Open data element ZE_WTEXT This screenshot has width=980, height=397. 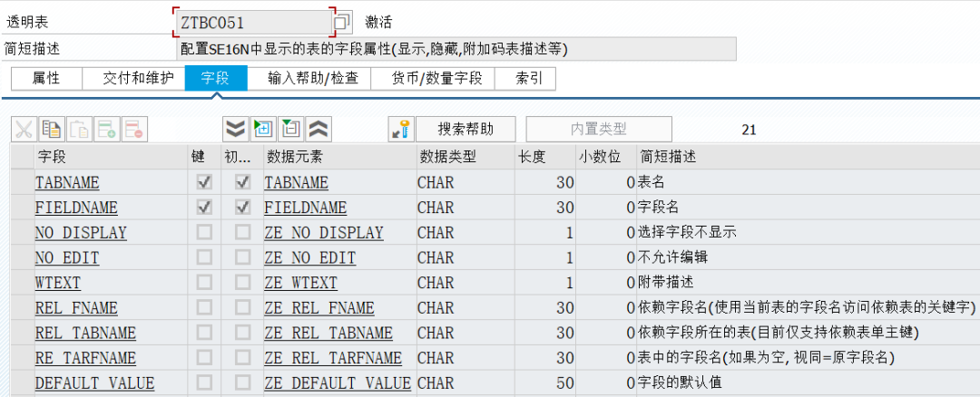point(300,283)
